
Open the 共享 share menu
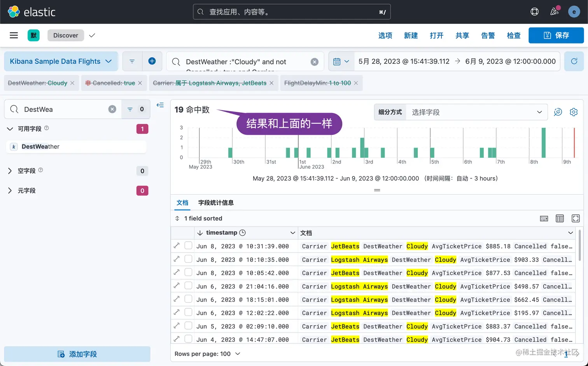(462, 35)
